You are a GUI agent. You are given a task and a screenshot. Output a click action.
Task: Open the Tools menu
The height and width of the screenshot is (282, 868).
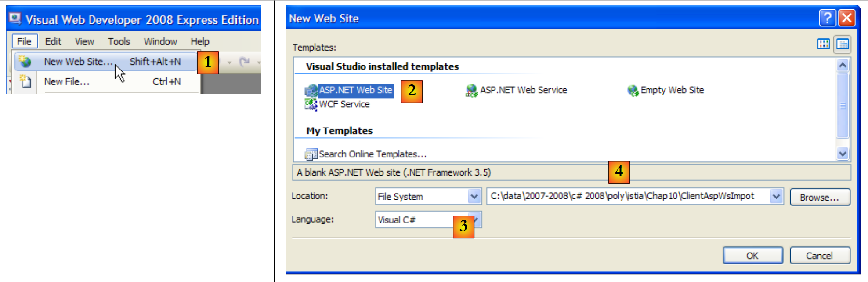(119, 41)
